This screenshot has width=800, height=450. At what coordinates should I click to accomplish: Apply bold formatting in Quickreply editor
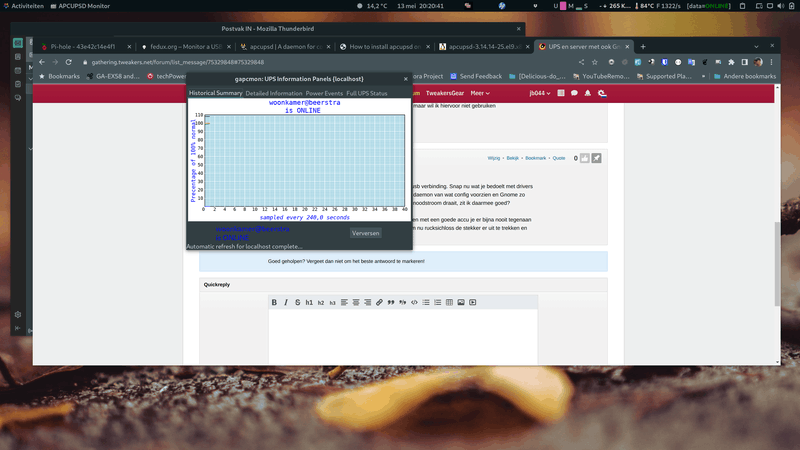[x=274, y=303]
